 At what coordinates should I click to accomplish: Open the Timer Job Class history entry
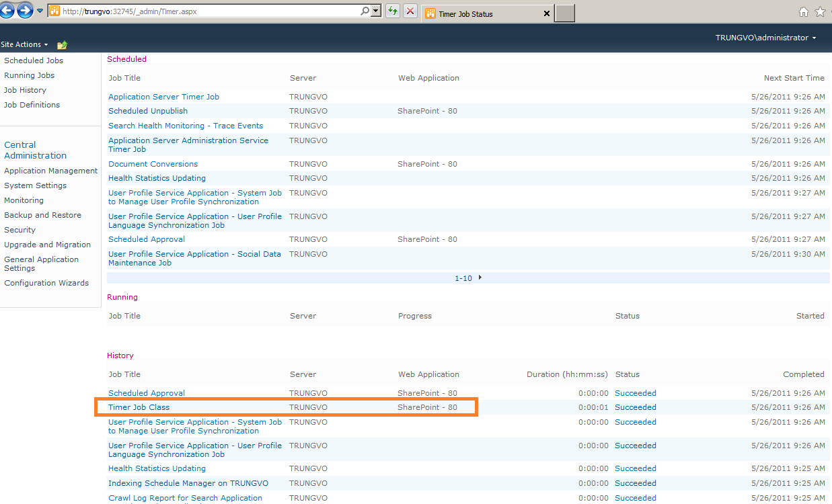pyautogui.click(x=139, y=407)
